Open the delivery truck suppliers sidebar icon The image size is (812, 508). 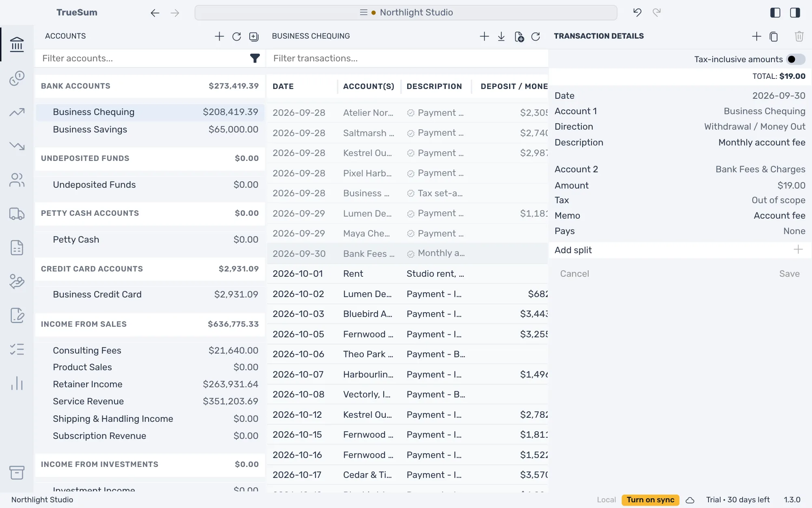point(17,214)
